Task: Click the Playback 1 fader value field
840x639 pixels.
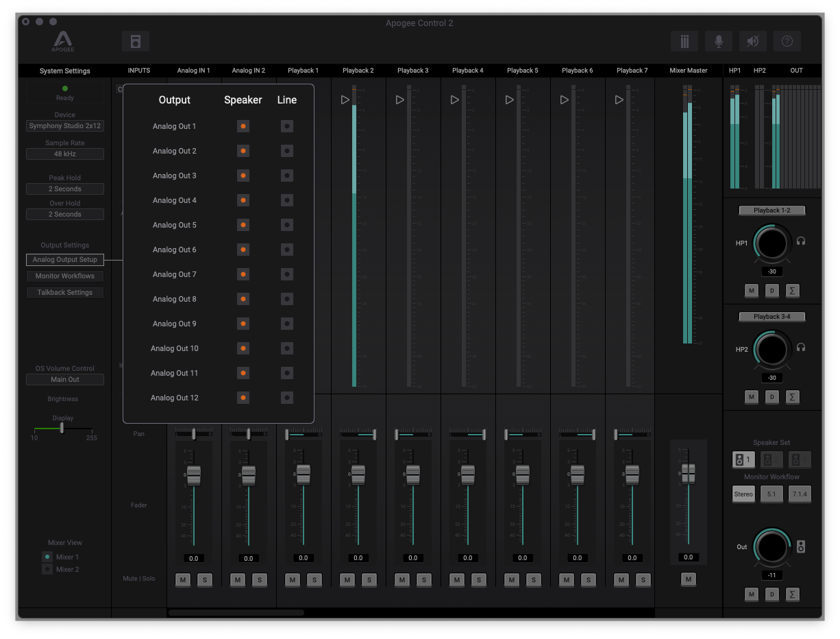Action: point(304,558)
